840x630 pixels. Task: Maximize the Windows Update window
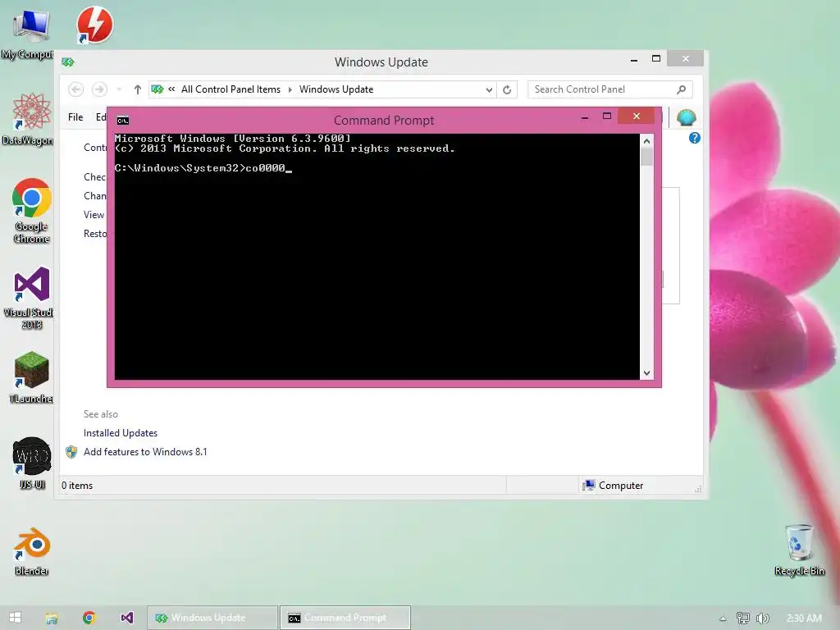coord(656,59)
